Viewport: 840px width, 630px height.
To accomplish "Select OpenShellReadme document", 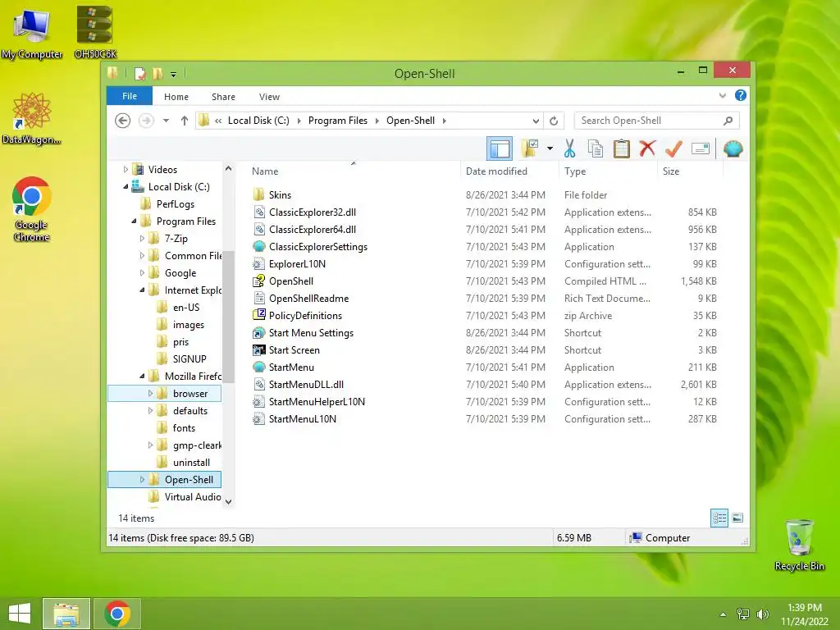I will tap(308, 299).
